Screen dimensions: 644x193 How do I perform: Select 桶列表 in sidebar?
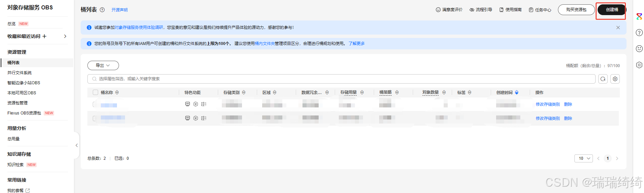37,63
